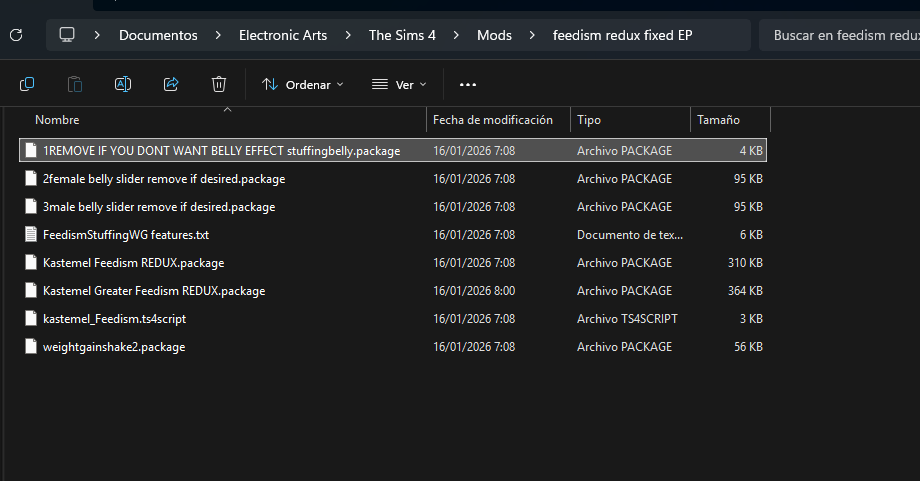This screenshot has height=481, width=920.
Task: Click the Buscar en feedism redux search field
Action: coord(845,35)
